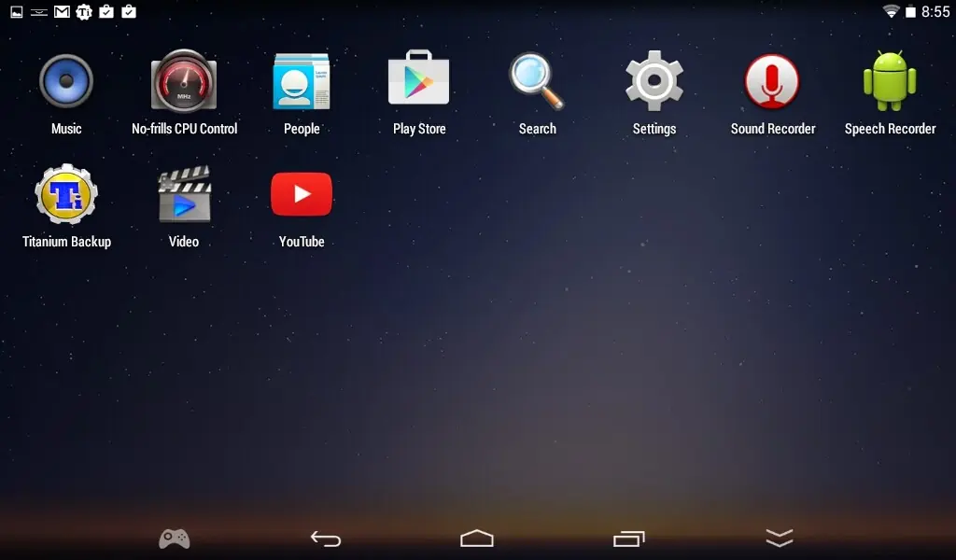Open the Recent apps overview

click(628, 539)
